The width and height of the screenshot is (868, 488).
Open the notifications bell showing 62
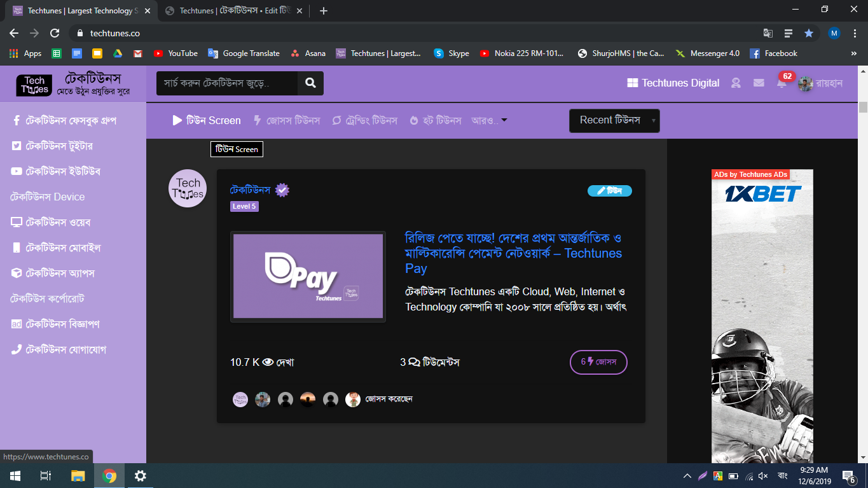pyautogui.click(x=782, y=83)
